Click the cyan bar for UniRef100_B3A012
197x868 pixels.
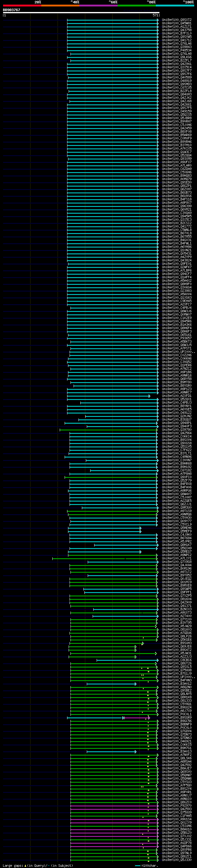point(111,684)
